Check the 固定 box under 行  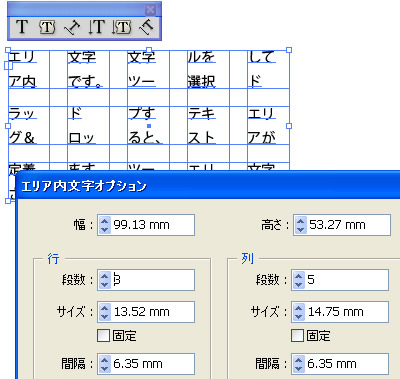click(x=103, y=335)
